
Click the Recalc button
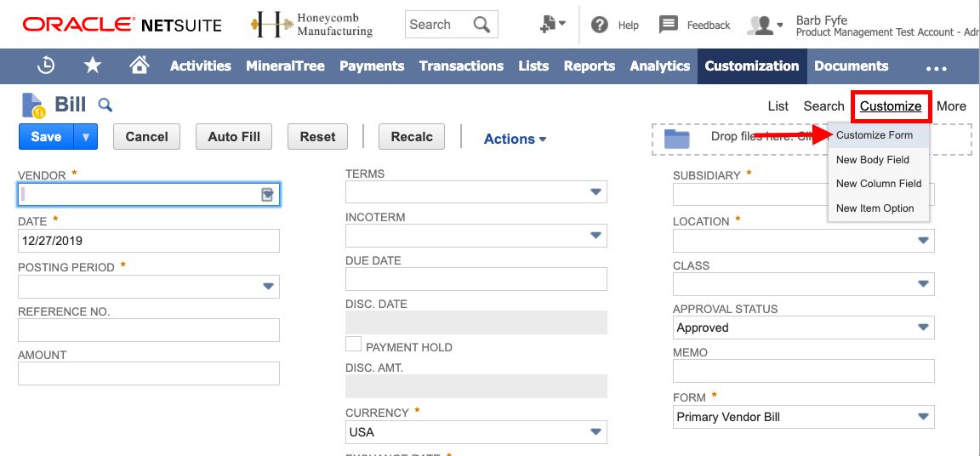coord(412,137)
